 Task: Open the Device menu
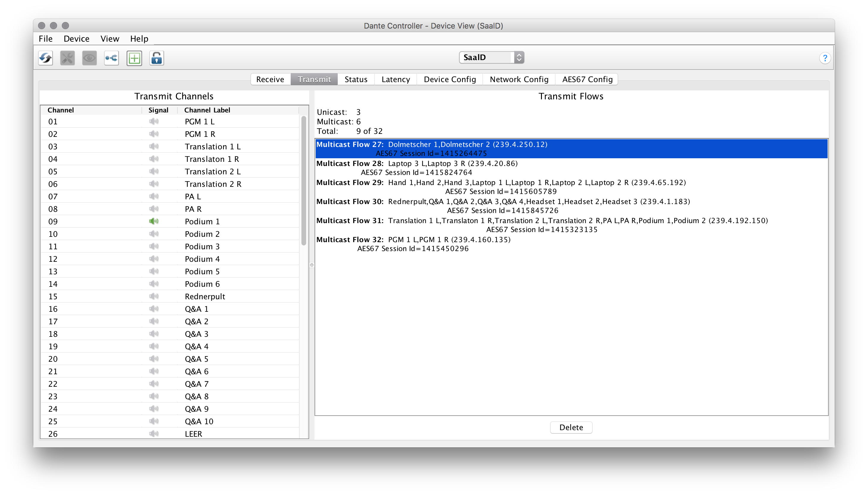click(76, 39)
